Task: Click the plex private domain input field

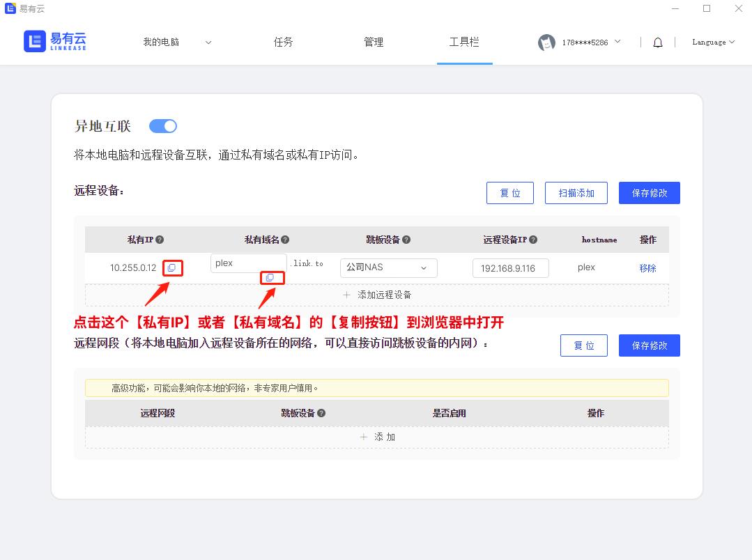Action: click(248, 263)
